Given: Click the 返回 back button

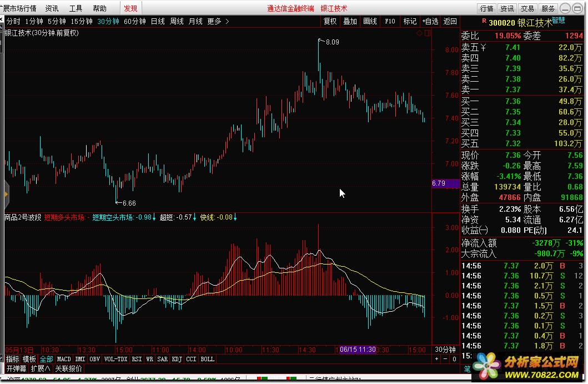Looking at the screenshot, I should coord(450,22).
